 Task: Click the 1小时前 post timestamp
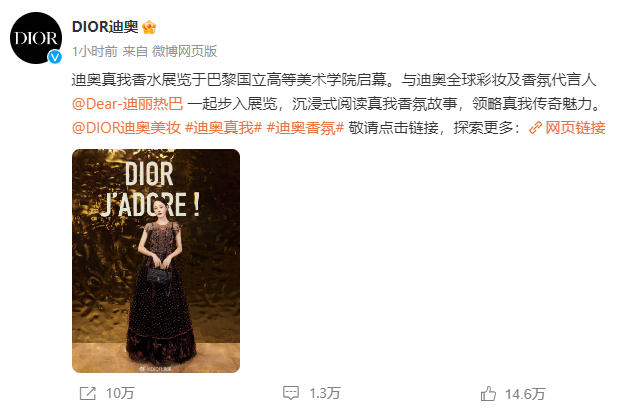click(95, 51)
